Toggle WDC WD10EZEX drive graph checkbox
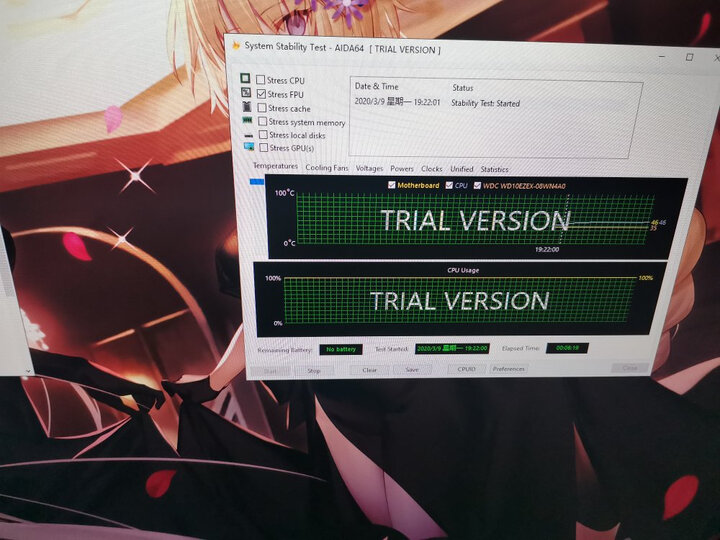This screenshot has width=720, height=540. pyautogui.click(x=477, y=186)
